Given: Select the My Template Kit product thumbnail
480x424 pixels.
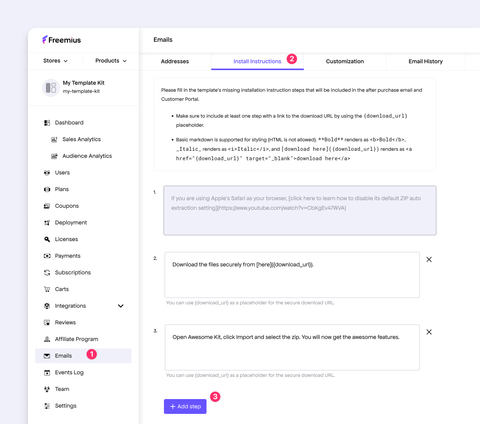Looking at the screenshot, I should 51,88.
